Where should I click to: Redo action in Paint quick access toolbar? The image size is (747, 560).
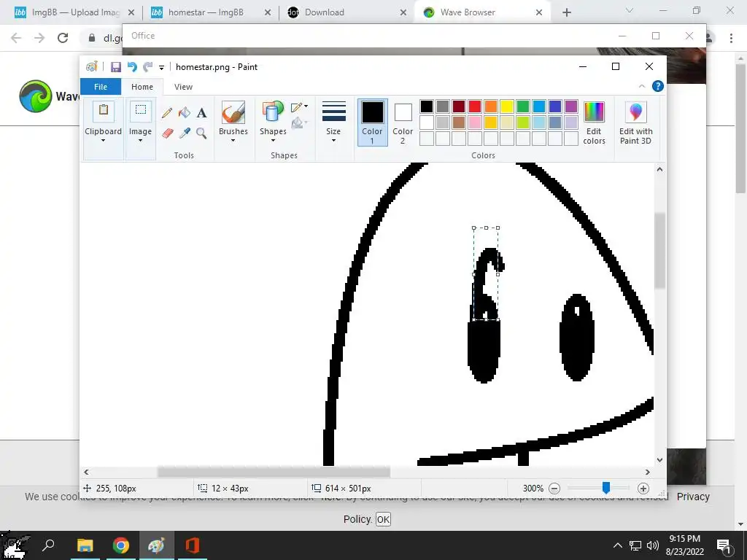click(147, 67)
